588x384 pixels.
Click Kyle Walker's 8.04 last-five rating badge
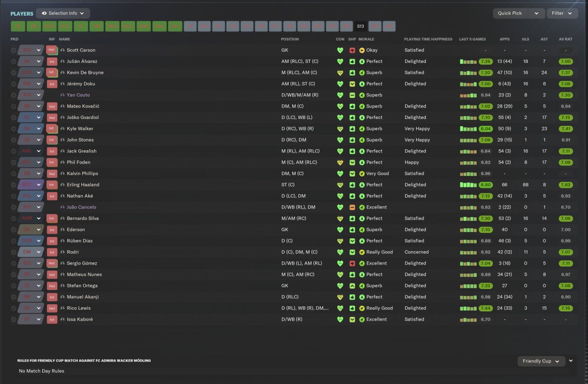(486, 129)
